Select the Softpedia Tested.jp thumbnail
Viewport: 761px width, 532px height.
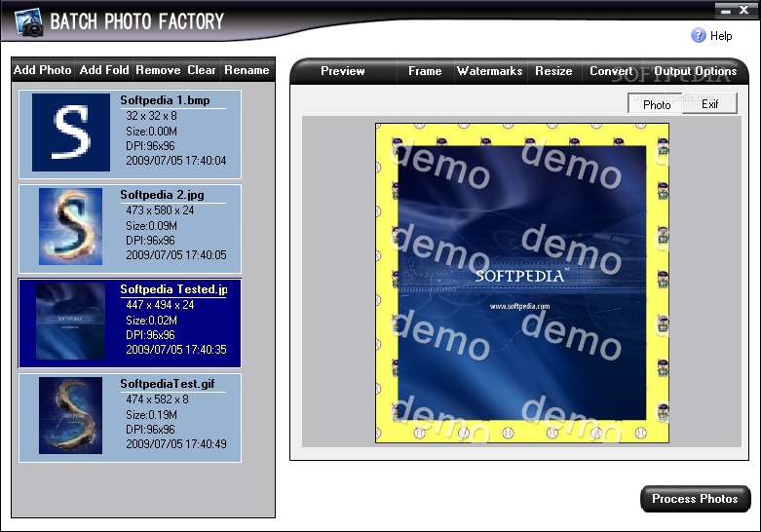point(70,321)
